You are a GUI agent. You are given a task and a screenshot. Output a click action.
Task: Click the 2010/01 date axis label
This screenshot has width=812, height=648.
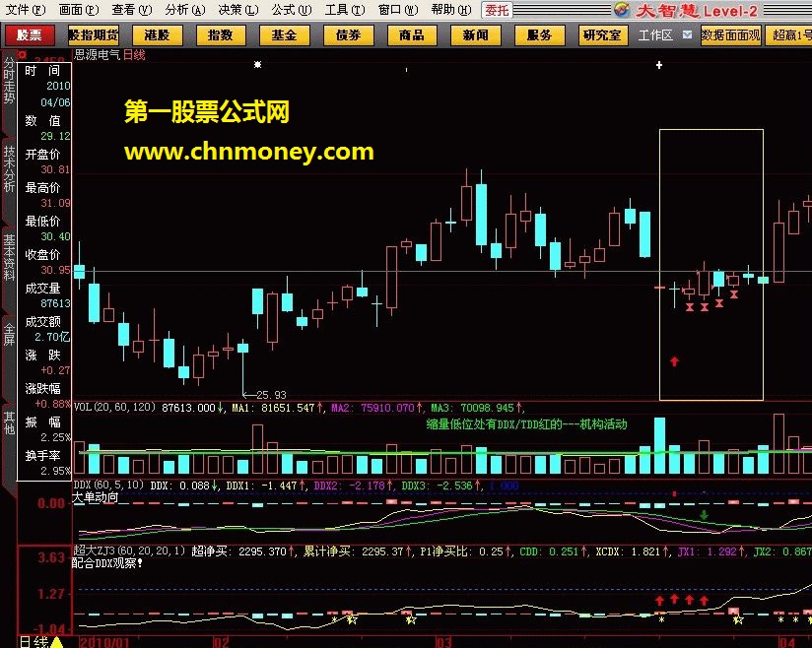pyautogui.click(x=104, y=642)
